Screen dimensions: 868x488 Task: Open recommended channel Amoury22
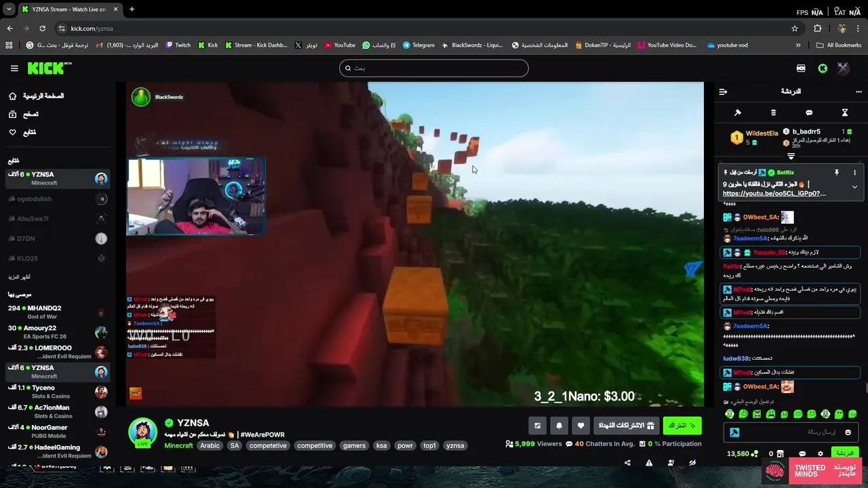coord(57,332)
